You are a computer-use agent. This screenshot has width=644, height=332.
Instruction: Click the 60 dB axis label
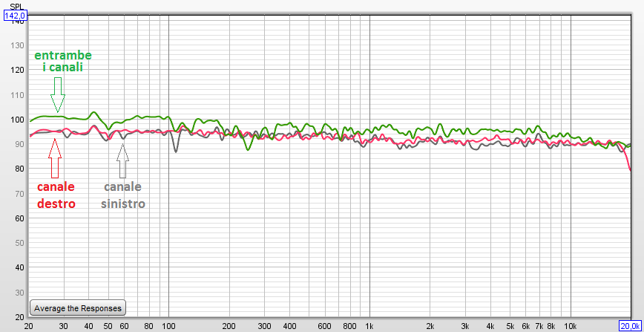point(20,218)
